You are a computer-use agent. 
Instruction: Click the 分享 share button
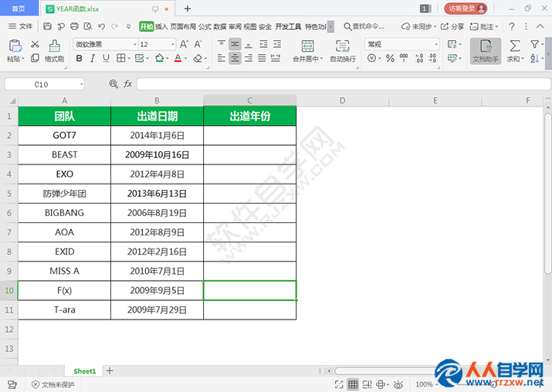click(x=452, y=26)
